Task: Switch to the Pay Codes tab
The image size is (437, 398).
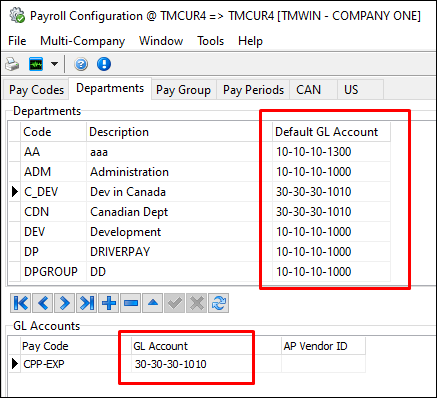Action: [36, 90]
